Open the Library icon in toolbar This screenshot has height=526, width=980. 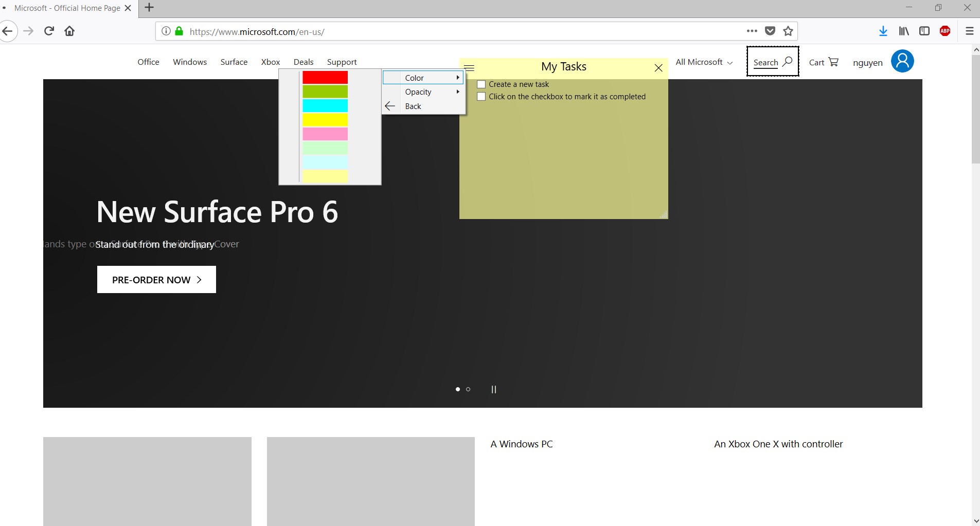tap(903, 31)
